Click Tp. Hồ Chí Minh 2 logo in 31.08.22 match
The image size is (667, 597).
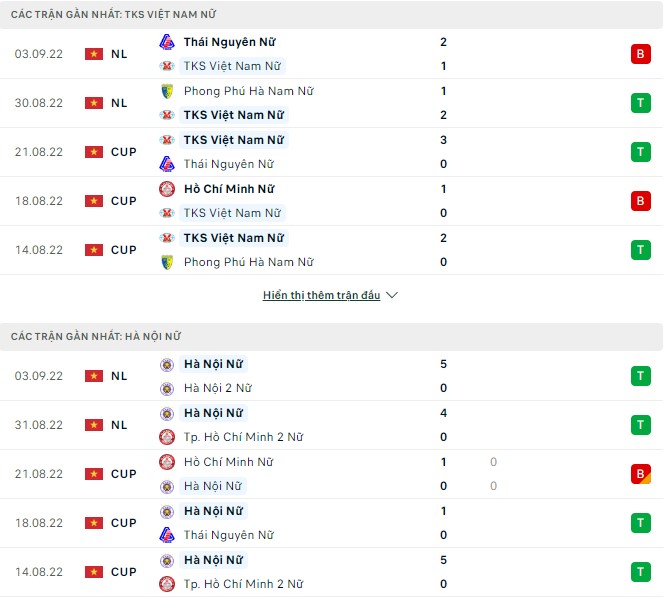click(167, 437)
